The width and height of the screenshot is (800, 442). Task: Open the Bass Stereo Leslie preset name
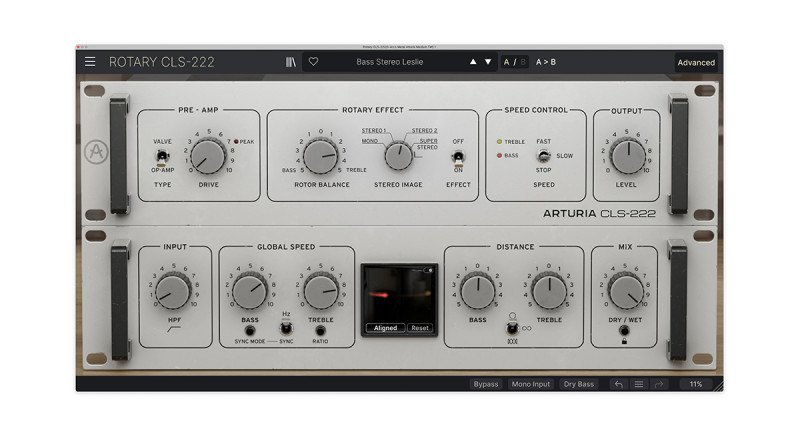[x=390, y=62]
